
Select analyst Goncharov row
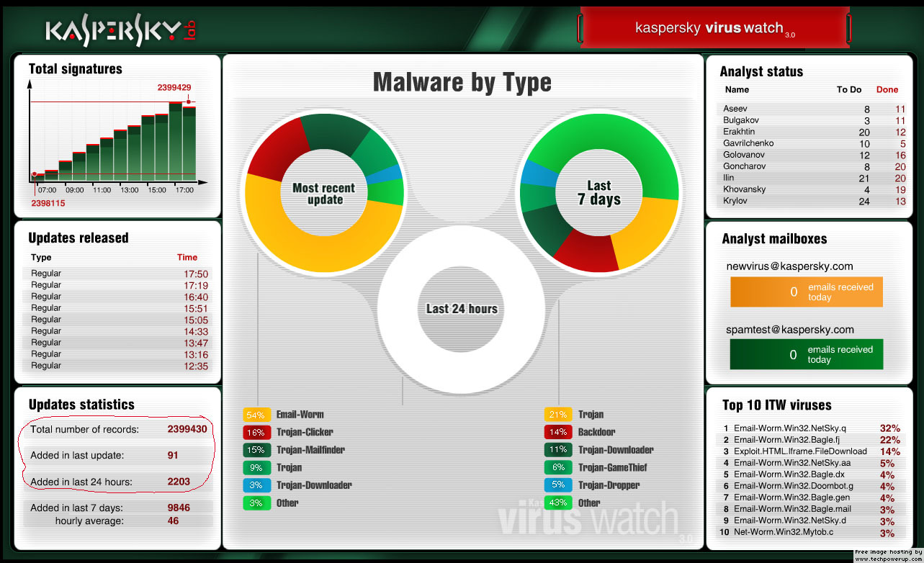[814, 166]
